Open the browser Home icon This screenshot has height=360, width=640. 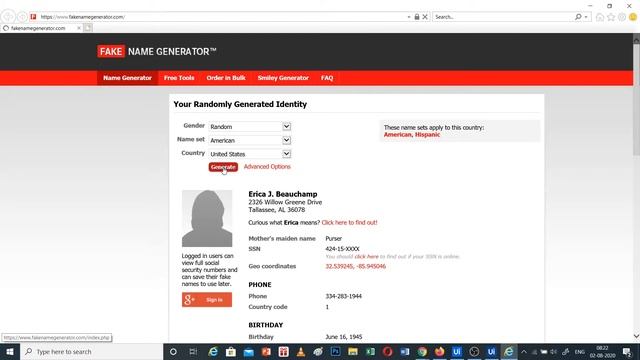pyautogui.click(x=600, y=17)
